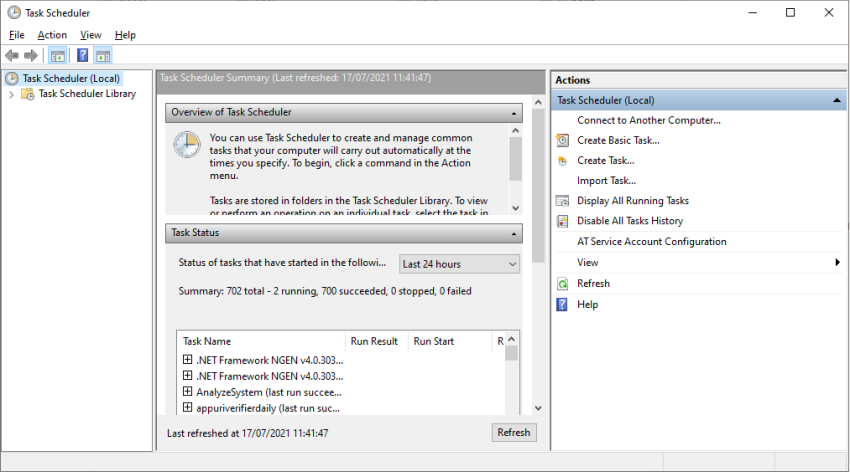Click the Actions pane title
This screenshot has width=850, height=472.
(572, 80)
